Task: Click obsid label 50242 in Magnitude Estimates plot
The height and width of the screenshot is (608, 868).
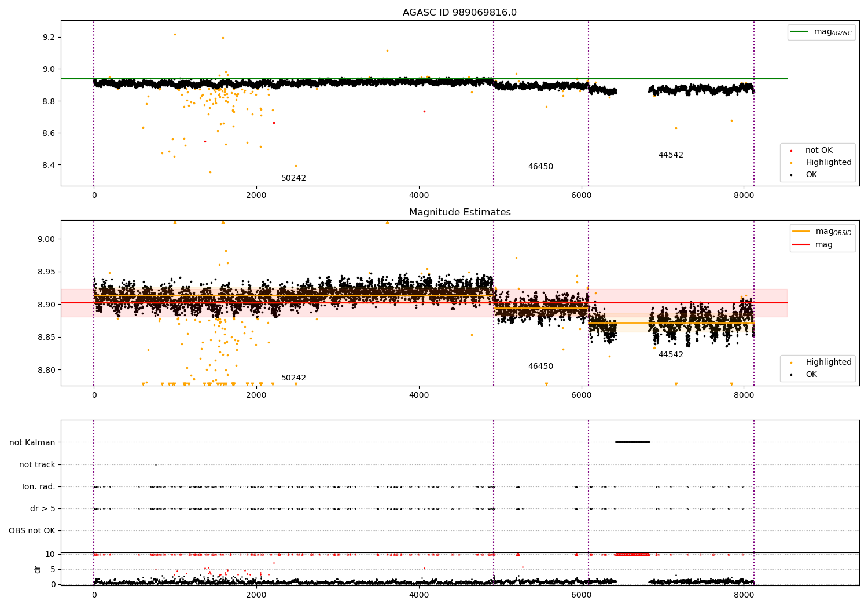Action: (293, 378)
